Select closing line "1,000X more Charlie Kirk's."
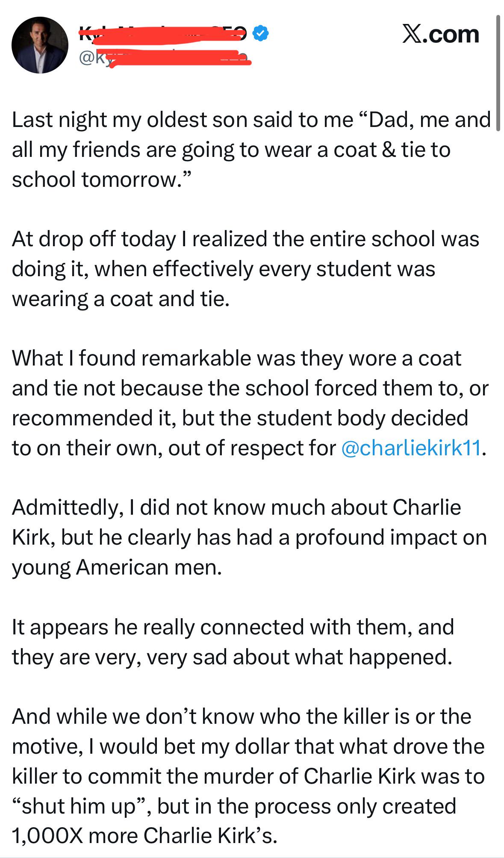504x858 pixels. tap(144, 835)
